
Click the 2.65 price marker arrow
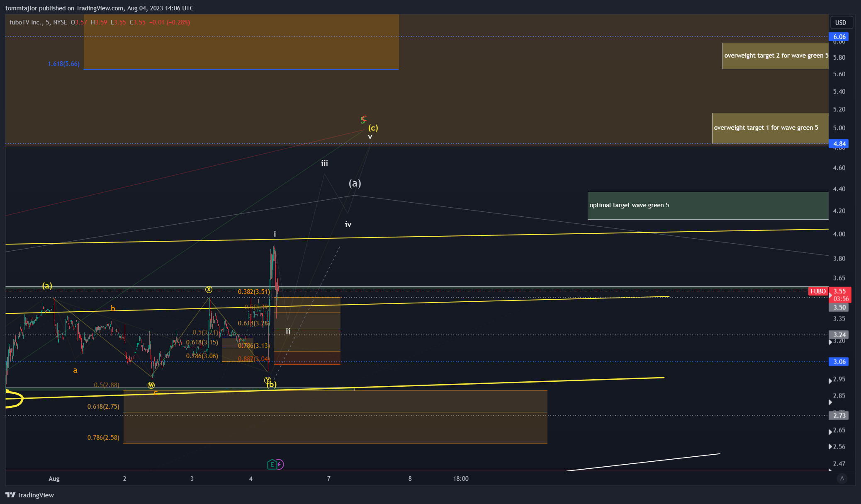(830, 431)
